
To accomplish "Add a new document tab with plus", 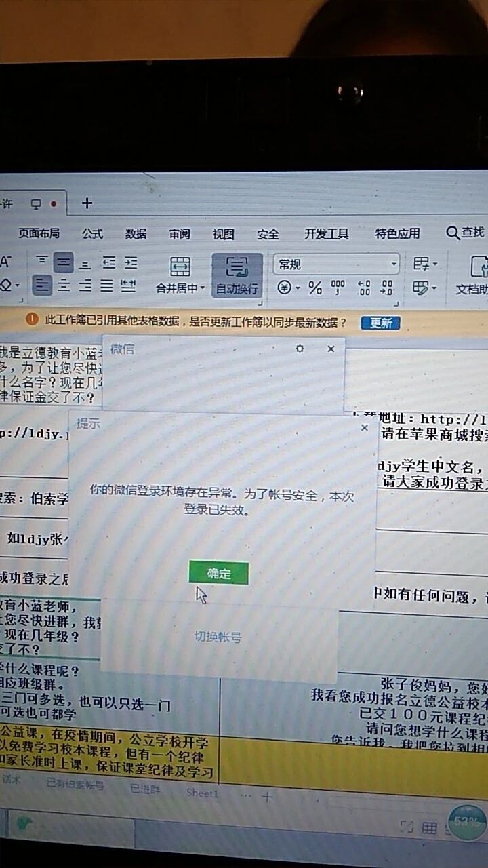I will 87,203.
